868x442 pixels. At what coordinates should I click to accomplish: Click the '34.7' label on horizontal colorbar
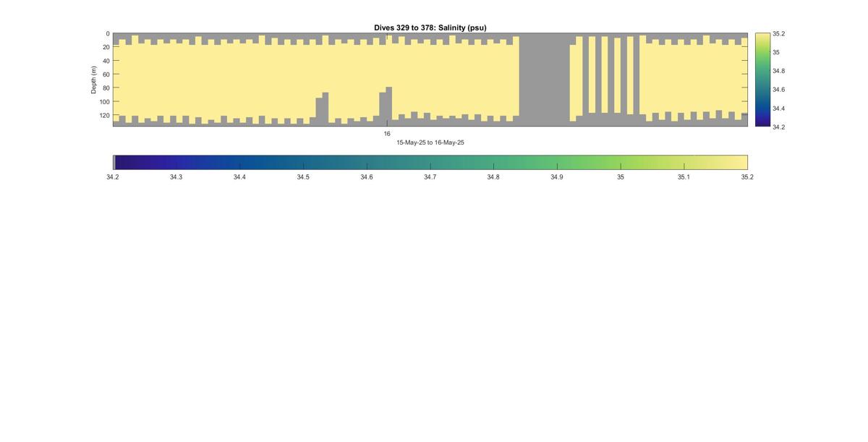coord(430,177)
